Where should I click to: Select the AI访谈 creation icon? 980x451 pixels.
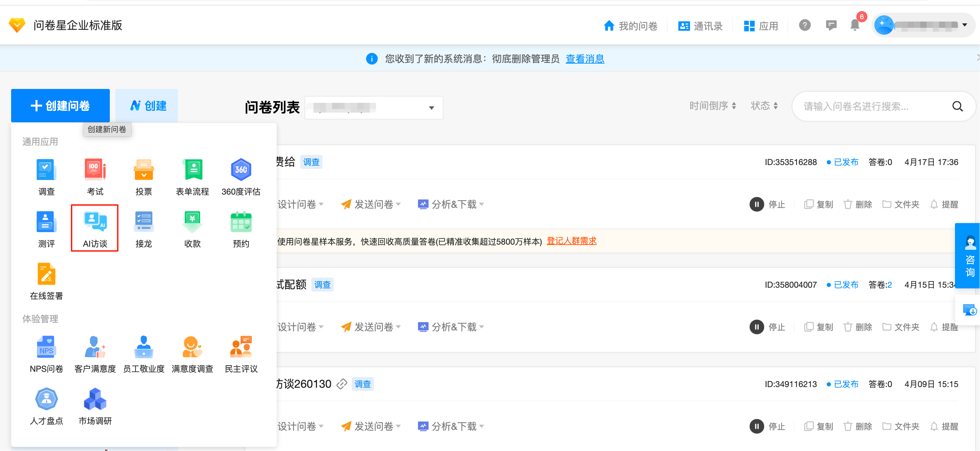point(94,227)
